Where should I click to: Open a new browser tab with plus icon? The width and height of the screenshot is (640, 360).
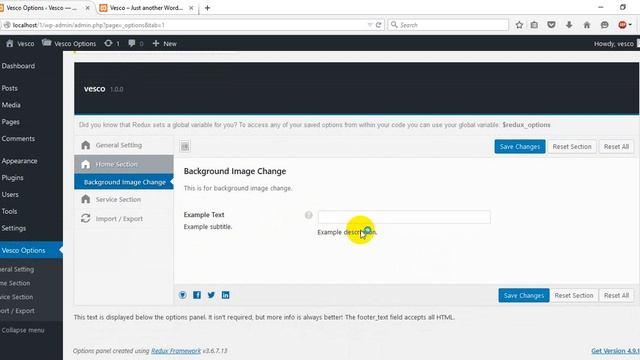(207, 8)
